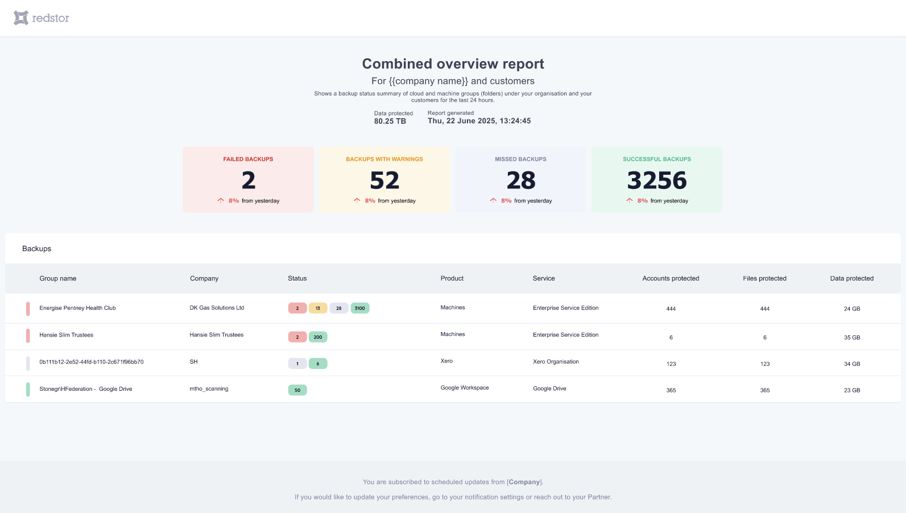Click grey missed badge showing 28 in table
This screenshot has width=906, height=513.
click(339, 308)
